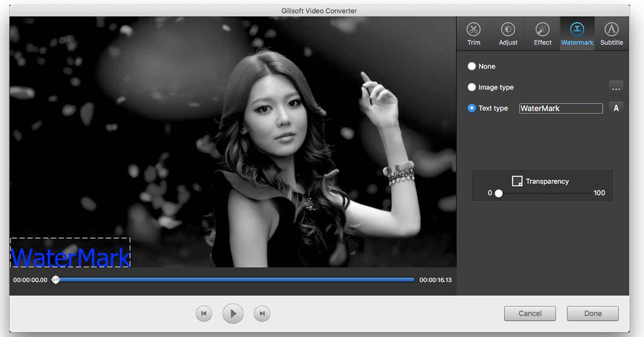644x337 pixels.
Task: Select the Text type watermark option
Action: 472,108
